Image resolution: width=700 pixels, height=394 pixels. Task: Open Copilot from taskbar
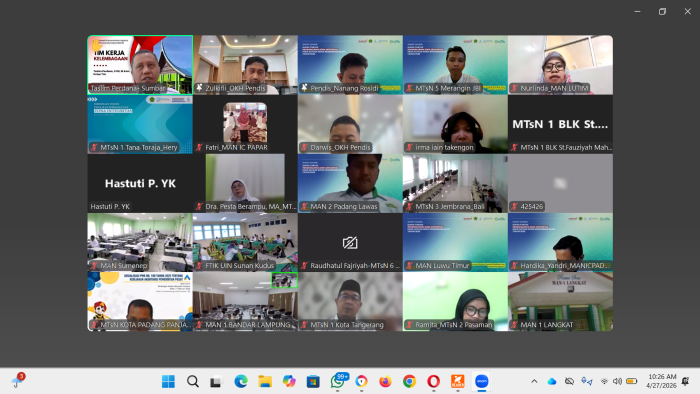tap(289, 382)
